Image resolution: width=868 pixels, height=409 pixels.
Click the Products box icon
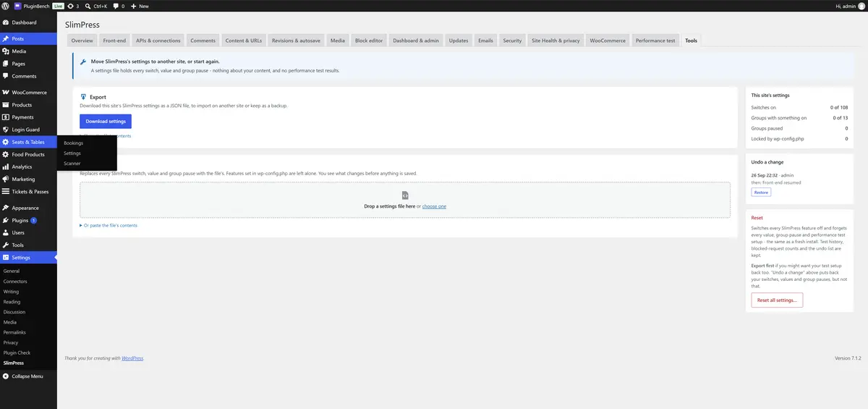click(x=6, y=105)
